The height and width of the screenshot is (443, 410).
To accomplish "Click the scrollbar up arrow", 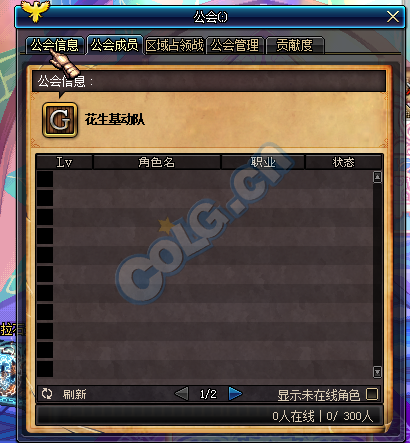I will pos(377,177).
